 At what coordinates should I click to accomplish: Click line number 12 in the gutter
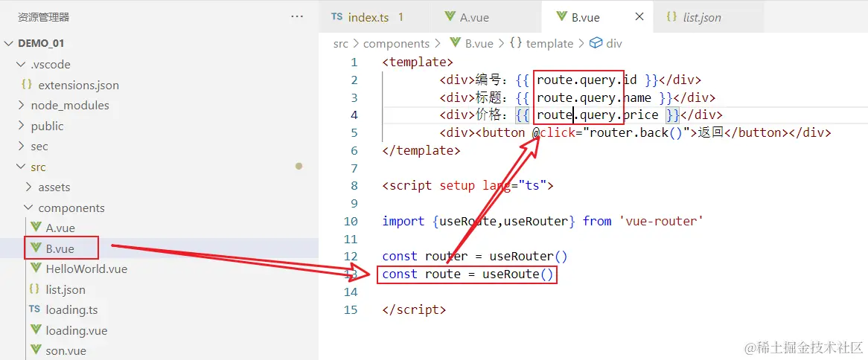click(351, 256)
